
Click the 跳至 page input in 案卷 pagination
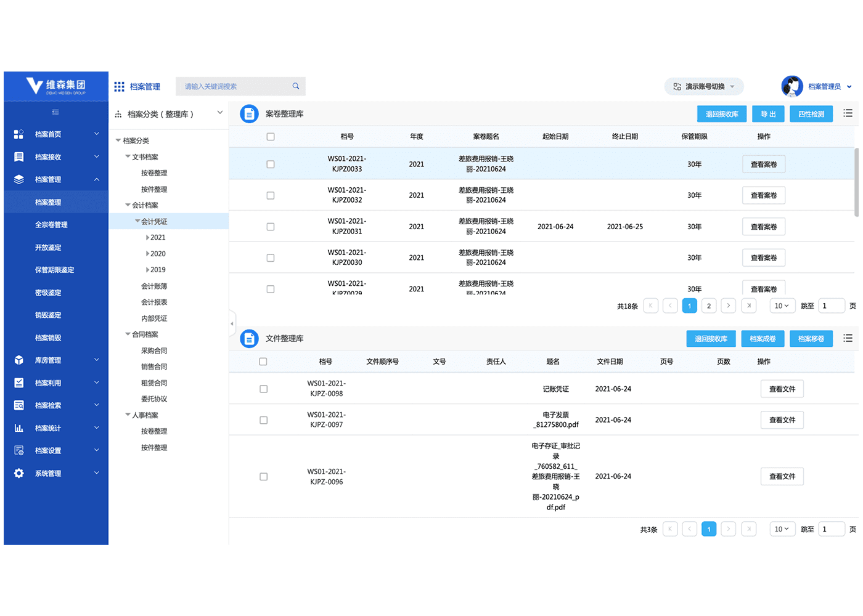pyautogui.click(x=832, y=306)
